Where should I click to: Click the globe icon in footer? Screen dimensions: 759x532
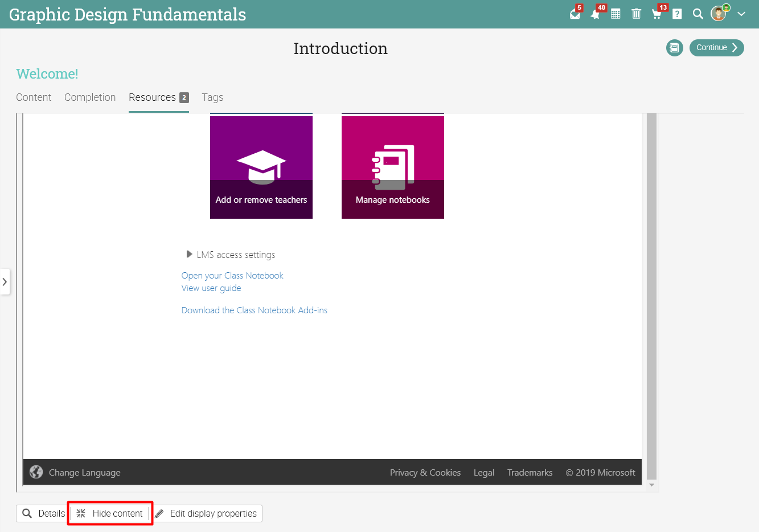[36, 472]
